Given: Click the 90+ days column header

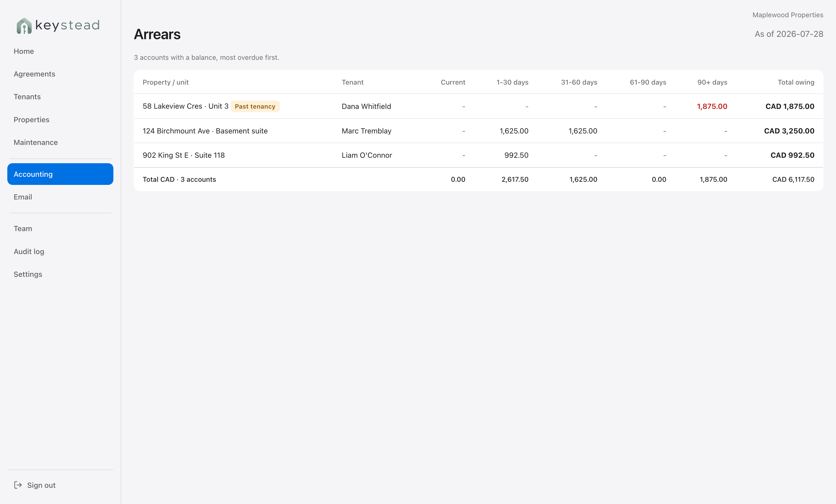Looking at the screenshot, I should pos(712,83).
